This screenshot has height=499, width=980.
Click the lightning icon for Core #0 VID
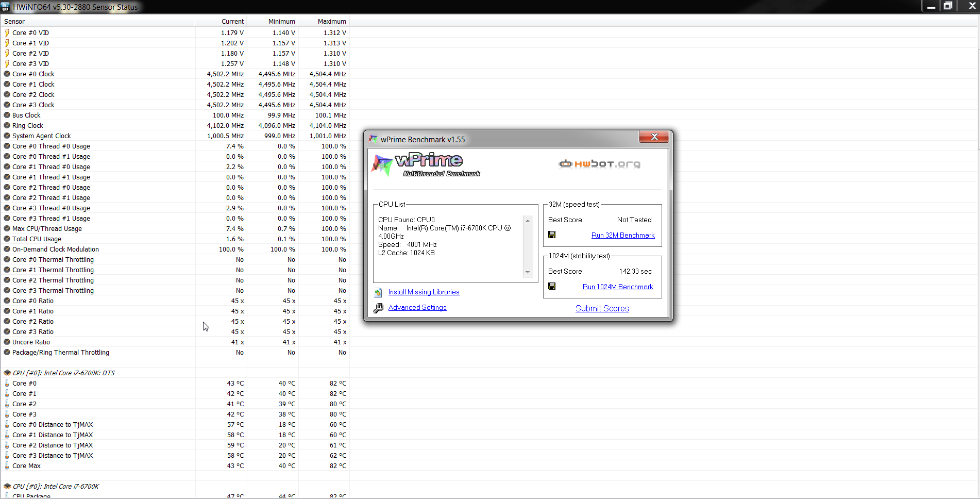(7, 32)
